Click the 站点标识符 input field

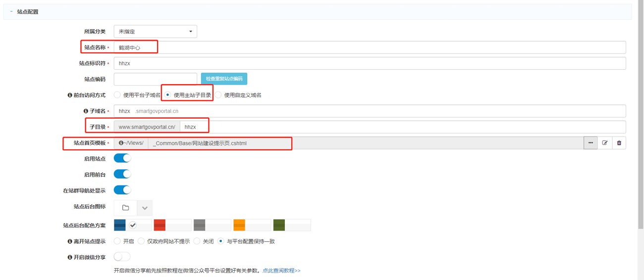(x=369, y=63)
